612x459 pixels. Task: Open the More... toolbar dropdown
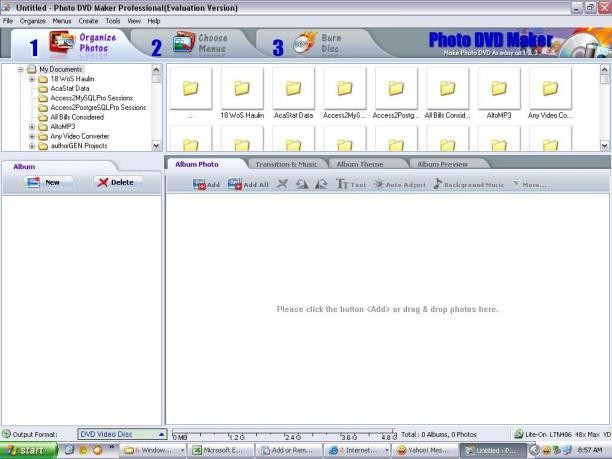530,184
